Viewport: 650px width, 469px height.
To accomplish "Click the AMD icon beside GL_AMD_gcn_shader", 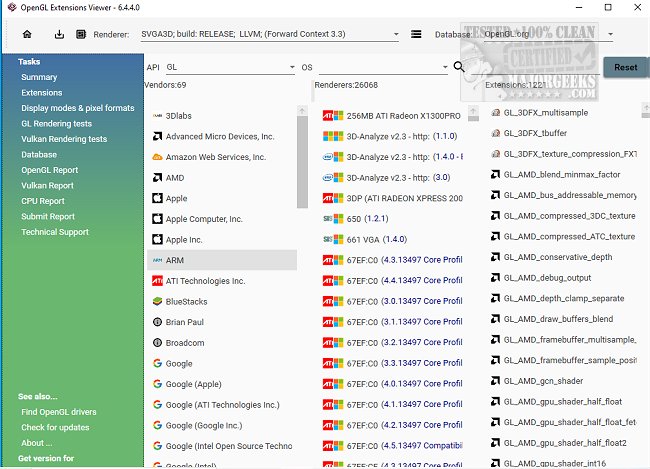I will point(495,381).
